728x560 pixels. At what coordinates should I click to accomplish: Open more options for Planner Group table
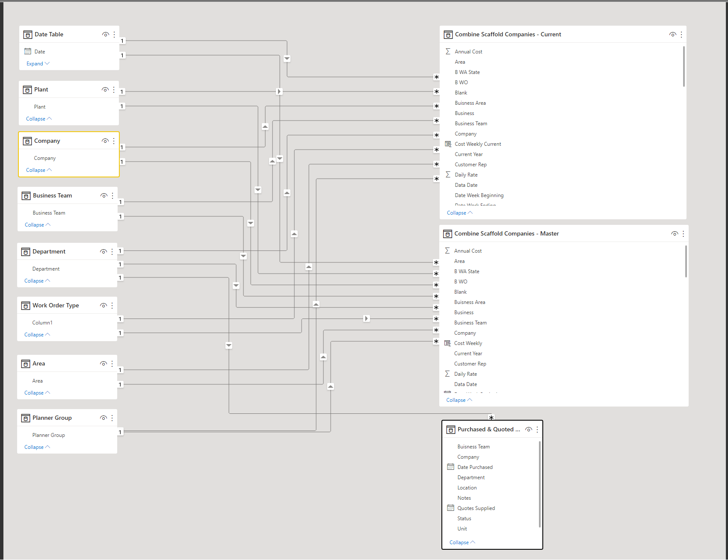click(x=112, y=418)
